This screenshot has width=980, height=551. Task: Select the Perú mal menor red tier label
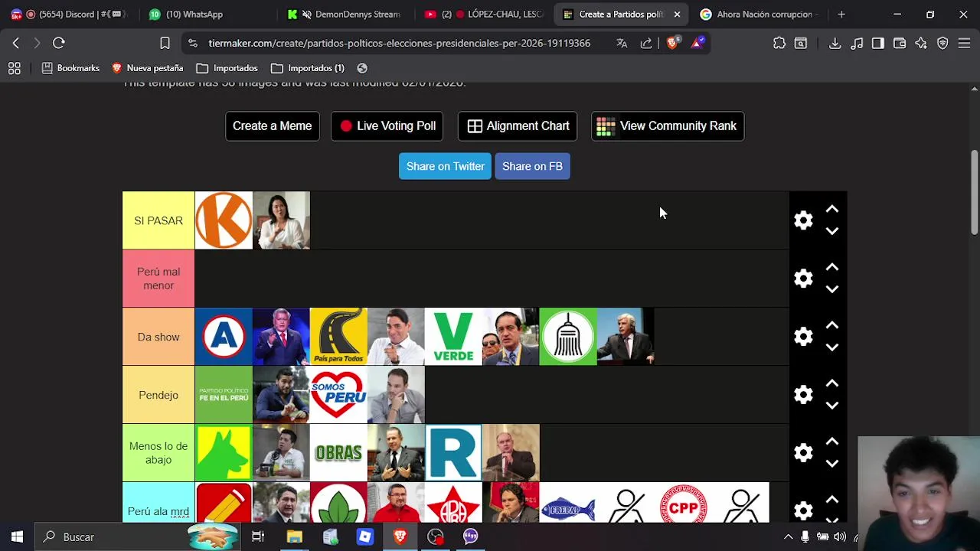[x=158, y=279]
